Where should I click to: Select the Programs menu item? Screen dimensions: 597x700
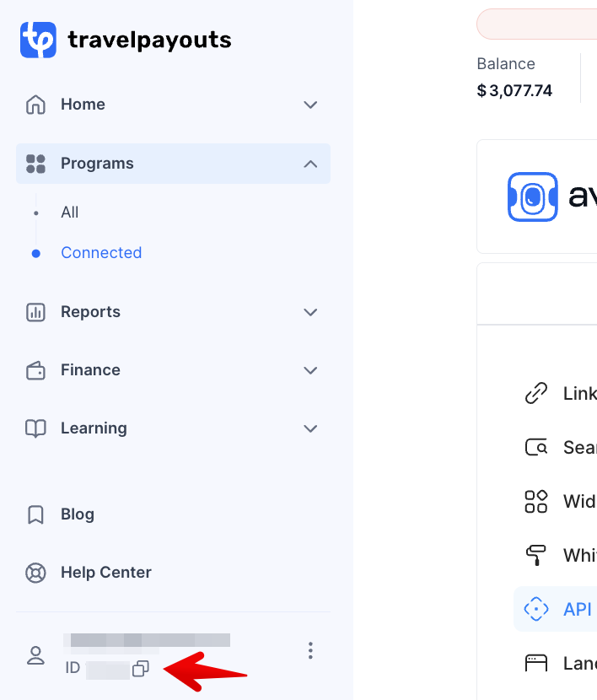pos(173,164)
